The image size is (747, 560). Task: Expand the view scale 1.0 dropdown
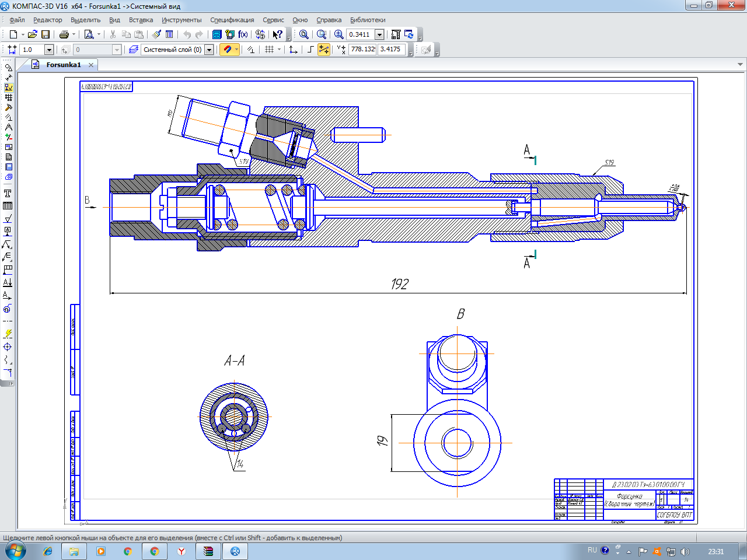(x=49, y=50)
